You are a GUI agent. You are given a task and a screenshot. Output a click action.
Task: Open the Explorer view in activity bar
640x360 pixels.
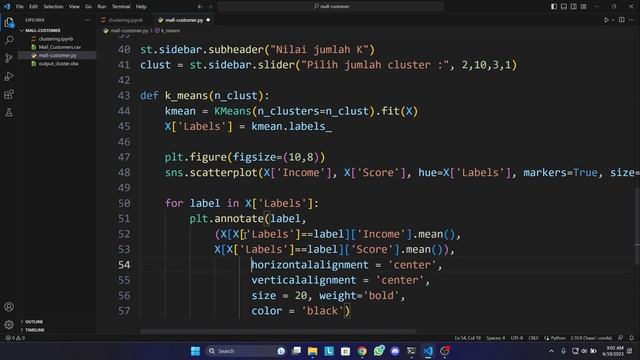coord(9,22)
